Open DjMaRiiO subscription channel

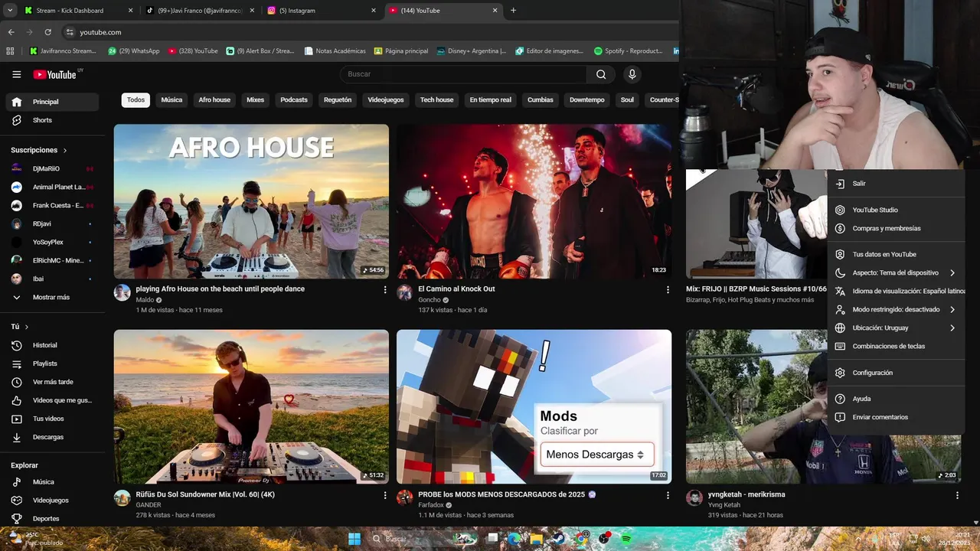pos(52,168)
